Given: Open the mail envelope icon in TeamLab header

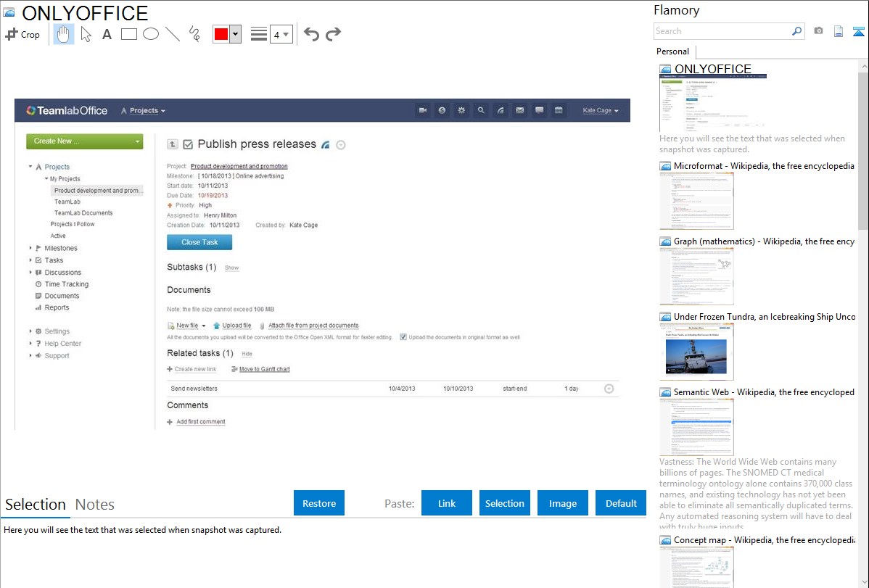Looking at the screenshot, I should [x=520, y=110].
